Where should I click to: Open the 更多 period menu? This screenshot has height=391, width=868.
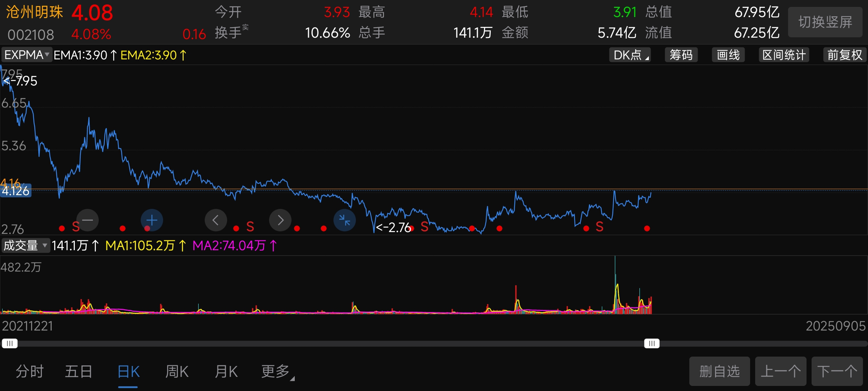pyautogui.click(x=277, y=371)
